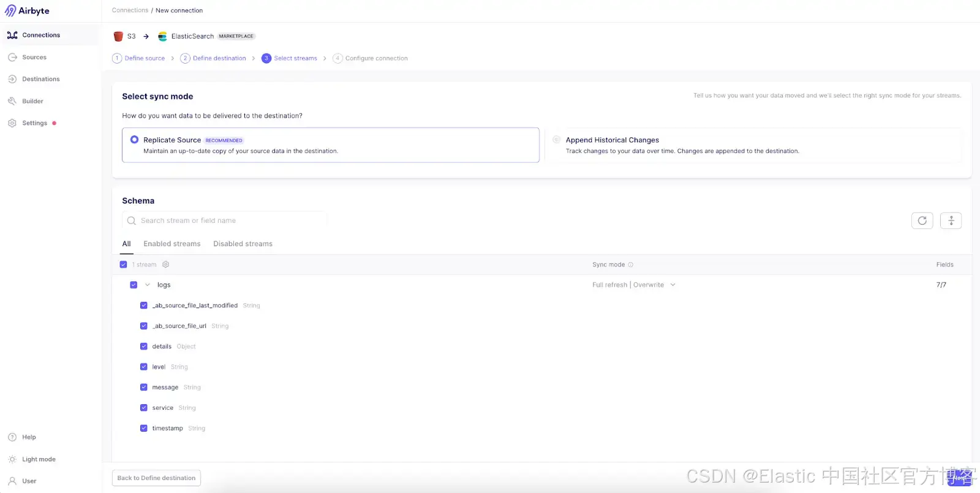Collapse the logs stream fields
This screenshot has width=980, height=493.
(x=147, y=285)
